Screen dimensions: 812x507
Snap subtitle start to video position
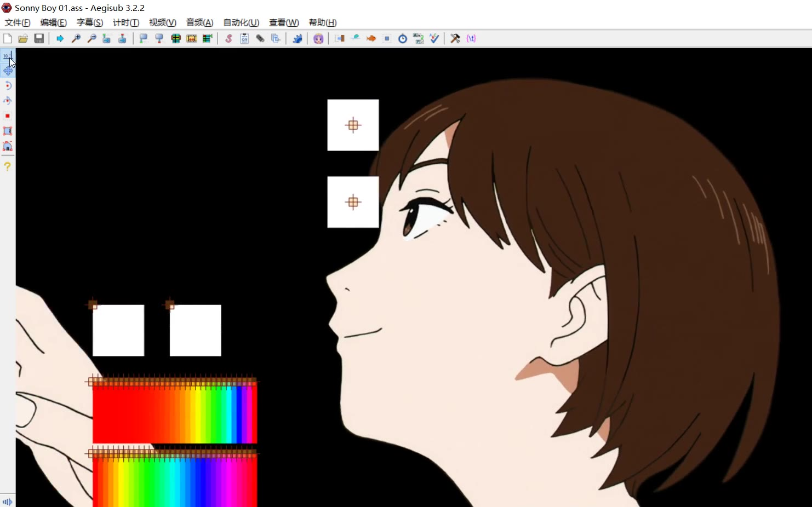144,38
